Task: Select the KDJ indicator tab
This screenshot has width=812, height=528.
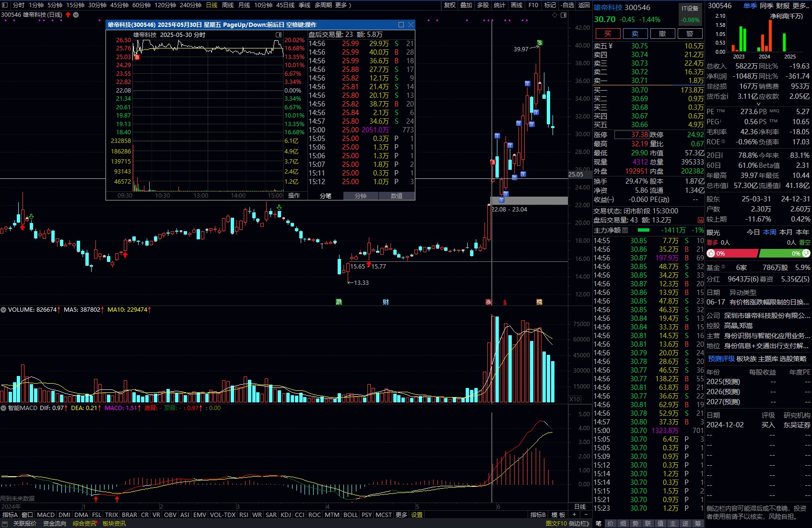Action: (286, 515)
